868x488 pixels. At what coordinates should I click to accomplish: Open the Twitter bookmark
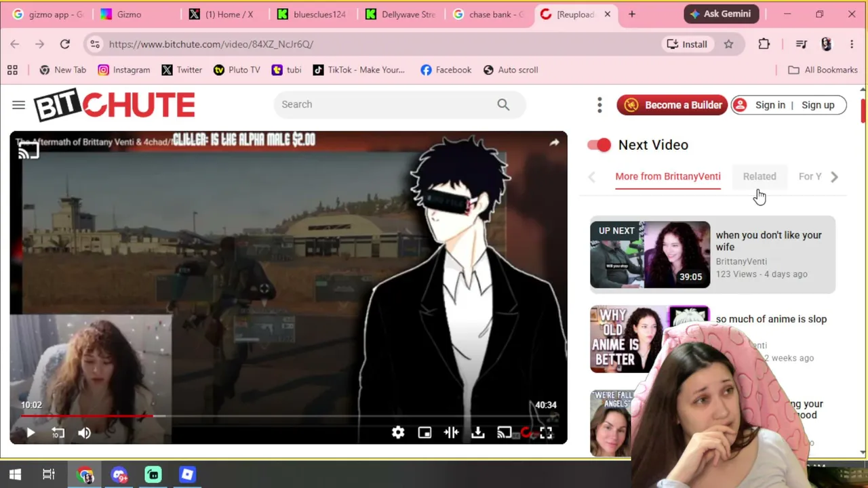click(182, 70)
